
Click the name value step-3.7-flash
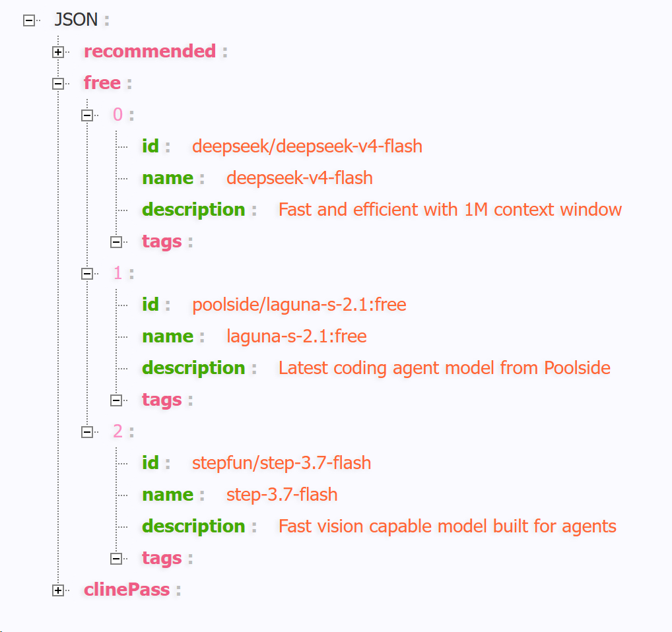(282, 495)
